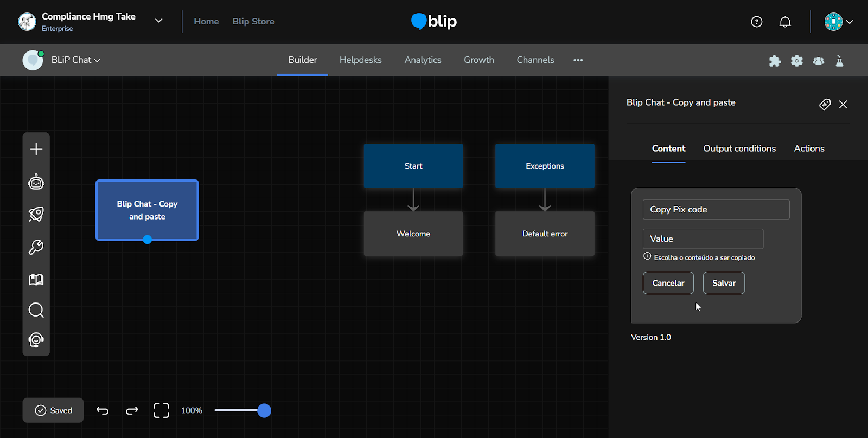The width and height of the screenshot is (868, 438).
Task: Select the Output conditions tab
Action: tap(739, 149)
